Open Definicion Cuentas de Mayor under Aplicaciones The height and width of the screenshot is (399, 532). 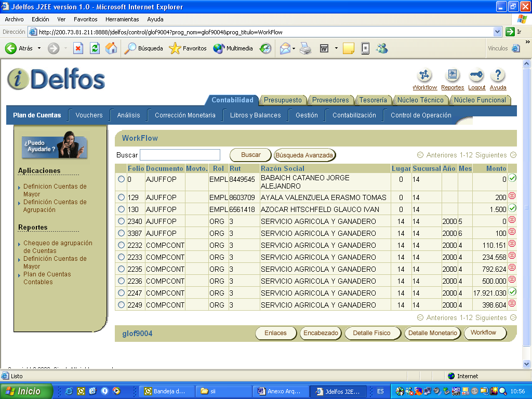(55, 190)
